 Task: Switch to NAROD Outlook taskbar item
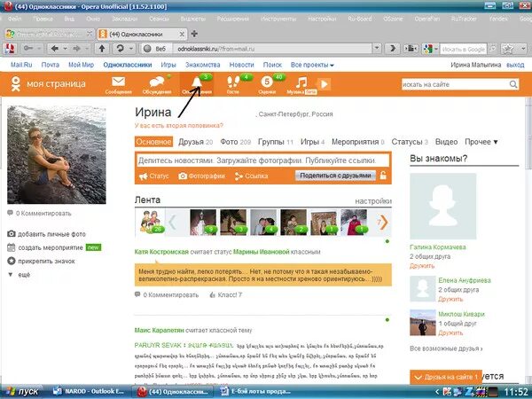point(90,392)
